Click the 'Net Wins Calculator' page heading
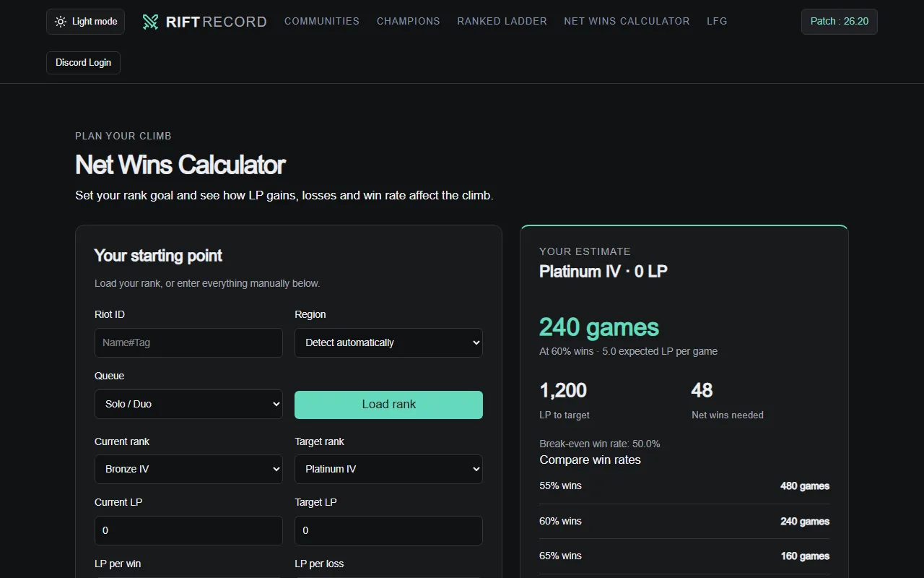Screen dimensions: 924x578 point(180,165)
